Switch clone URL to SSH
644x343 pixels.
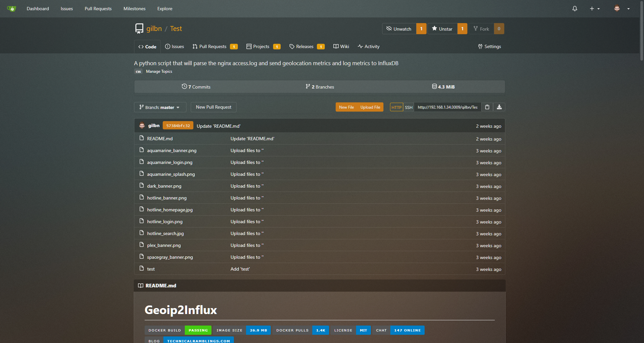(x=408, y=107)
